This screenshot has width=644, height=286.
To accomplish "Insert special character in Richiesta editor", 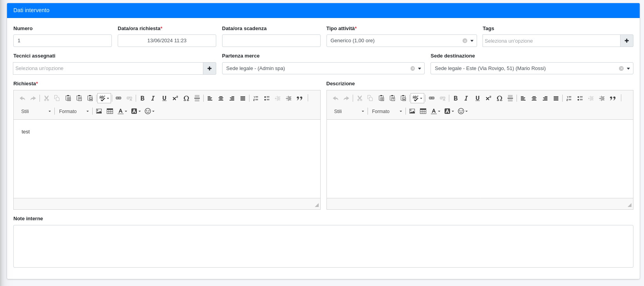I will tap(186, 98).
